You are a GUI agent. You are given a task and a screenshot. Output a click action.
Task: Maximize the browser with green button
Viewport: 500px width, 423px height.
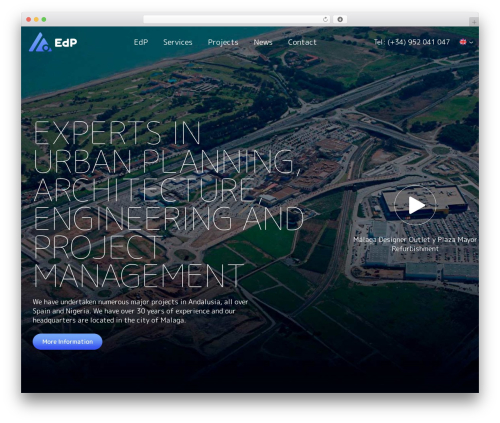pos(44,19)
